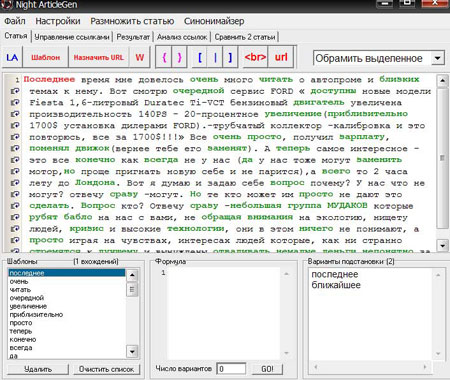The width and height of the screenshot is (450, 380).
Task: Switch to the Результат tab
Action: (133, 37)
